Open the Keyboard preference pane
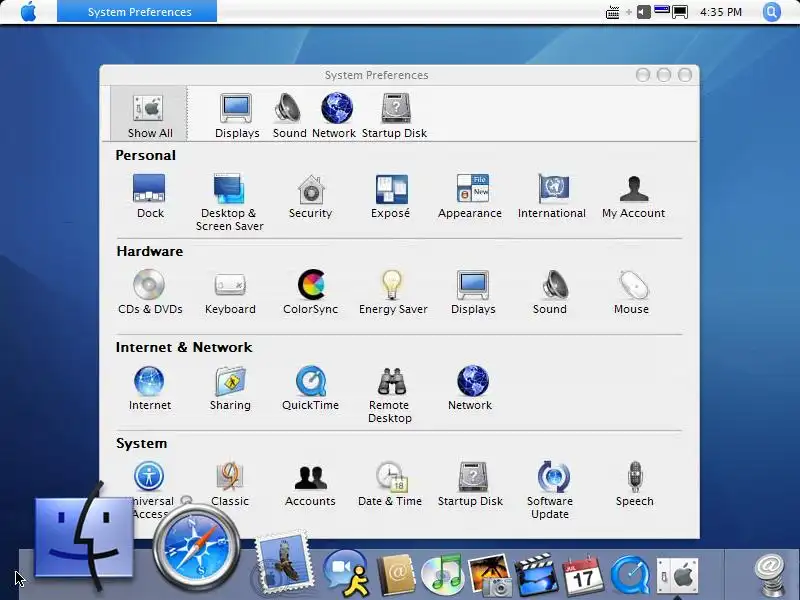 [x=230, y=292]
